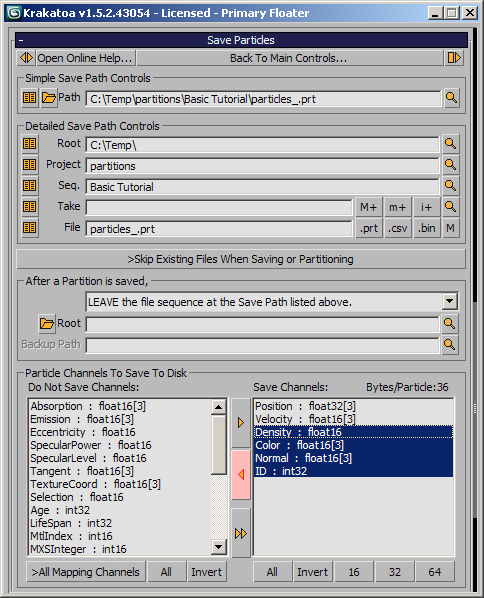Click the Krakatoa app icon in title bar
Viewport: 484px width, 598px height.
14,13
